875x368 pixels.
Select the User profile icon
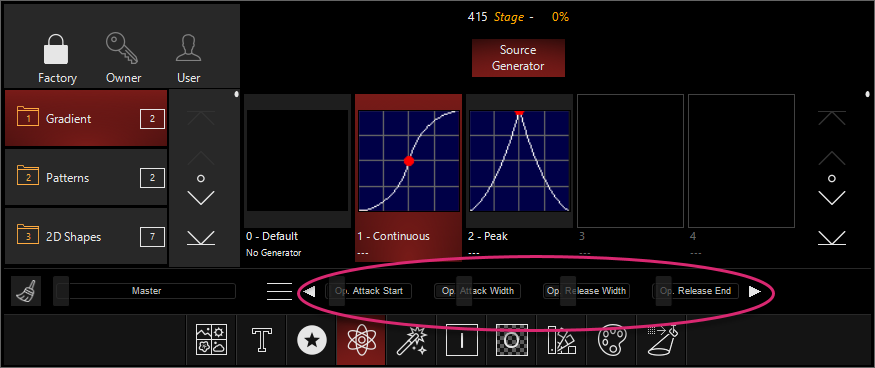(x=188, y=49)
